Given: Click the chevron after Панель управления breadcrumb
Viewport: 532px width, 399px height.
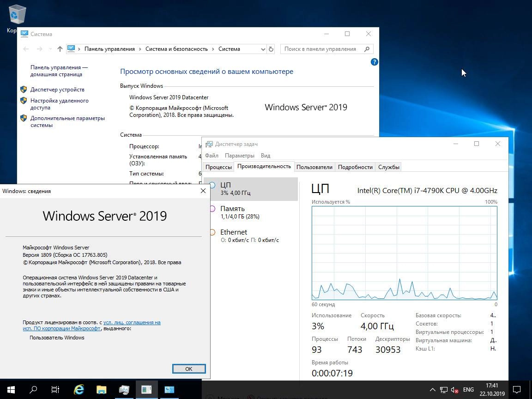Looking at the screenshot, I should (x=140, y=49).
